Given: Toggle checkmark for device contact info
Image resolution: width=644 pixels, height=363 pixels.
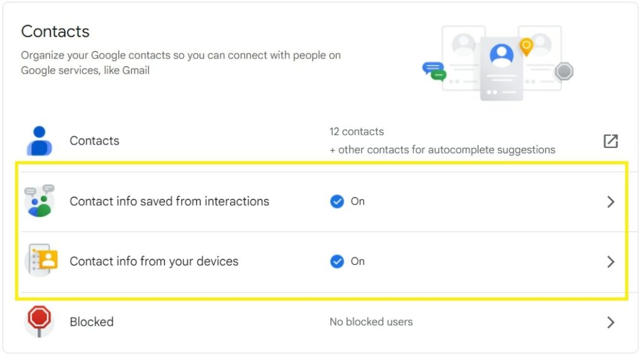Looking at the screenshot, I should tap(337, 261).
